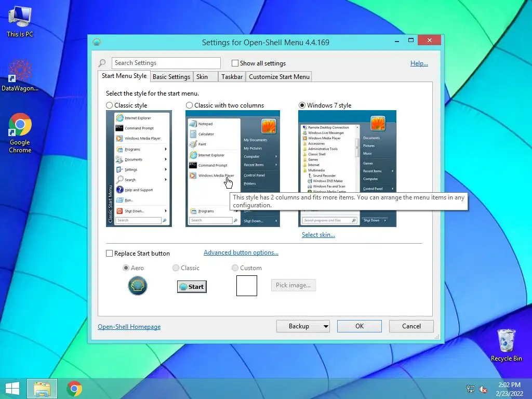Click the taskbar clock showing 2:02 PM

coord(509,389)
